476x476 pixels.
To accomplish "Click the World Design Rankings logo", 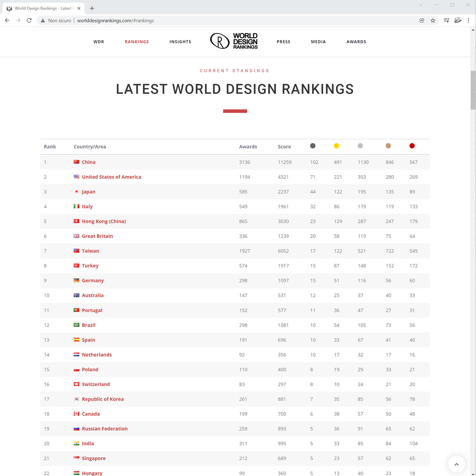I will [234, 41].
